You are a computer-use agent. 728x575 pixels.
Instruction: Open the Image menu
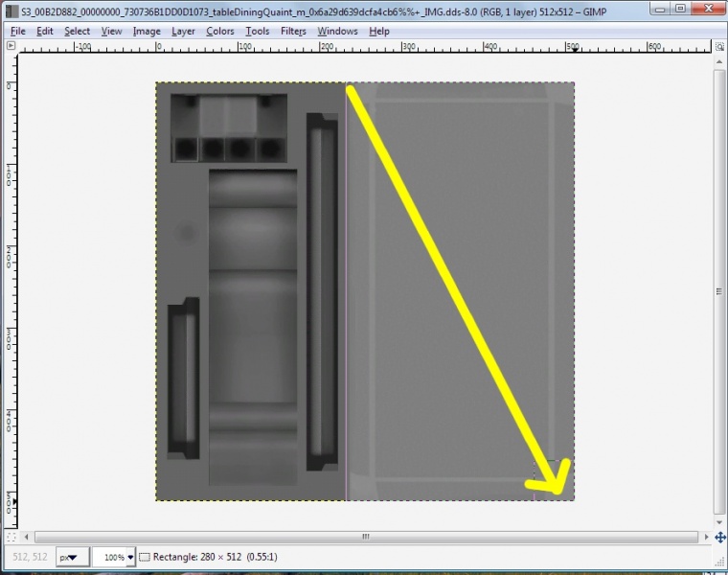[147, 31]
